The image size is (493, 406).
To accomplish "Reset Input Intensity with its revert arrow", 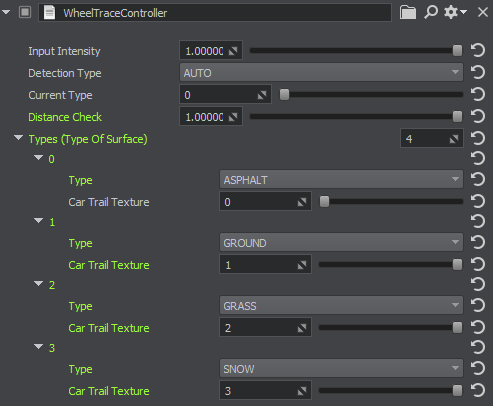I will 478,51.
